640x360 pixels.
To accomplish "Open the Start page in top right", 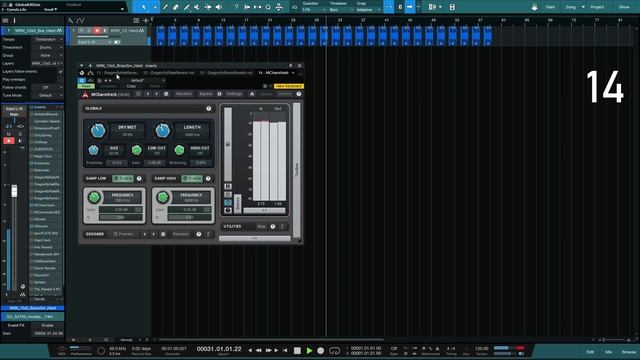I will (x=550, y=7).
